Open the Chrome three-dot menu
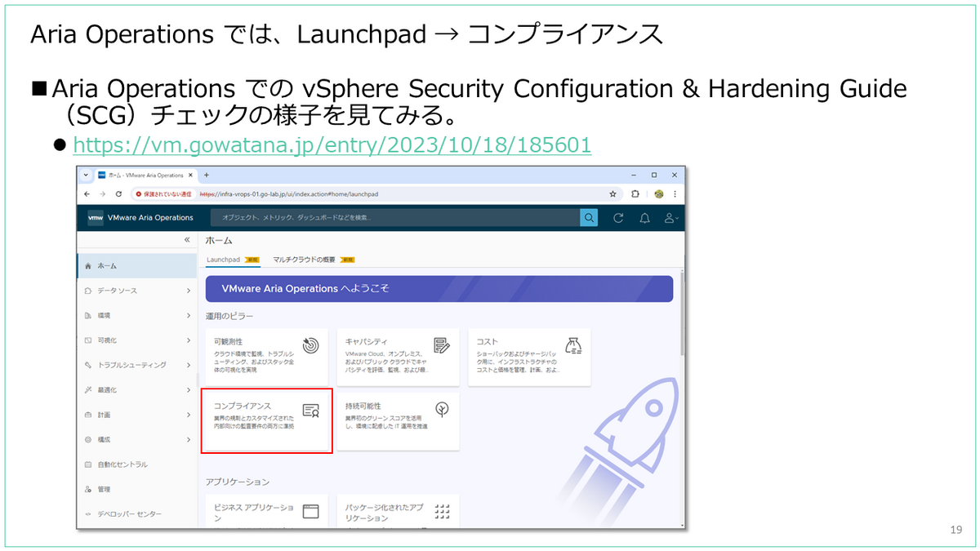 point(675,194)
